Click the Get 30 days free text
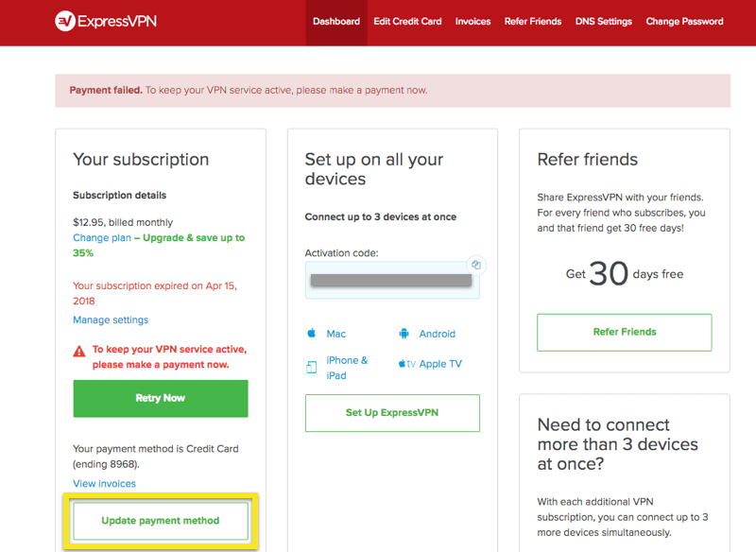This screenshot has height=552, width=756. [x=625, y=273]
